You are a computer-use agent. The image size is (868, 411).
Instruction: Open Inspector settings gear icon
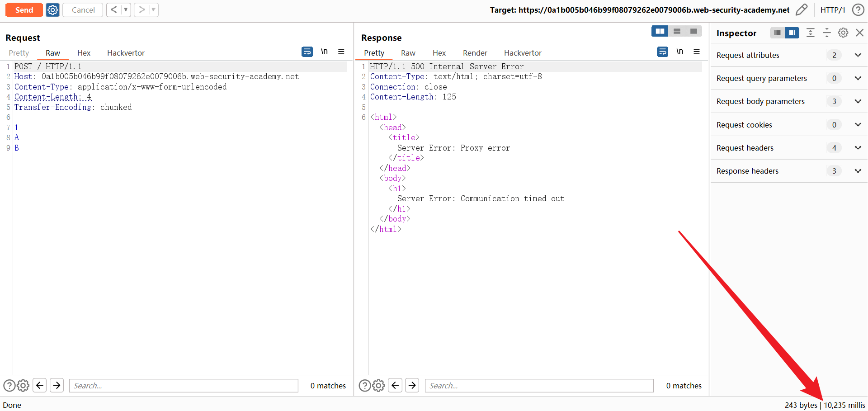pos(843,33)
